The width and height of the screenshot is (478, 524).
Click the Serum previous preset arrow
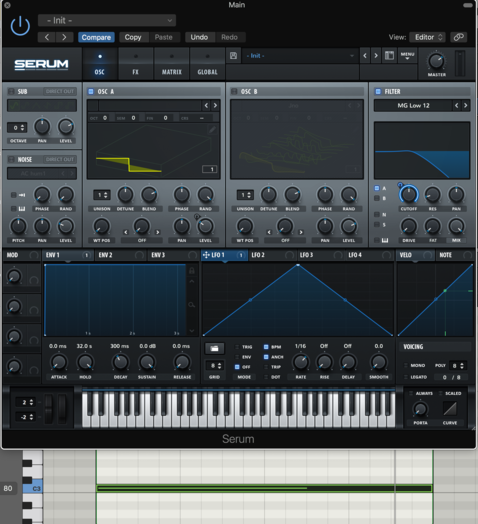tap(365, 55)
